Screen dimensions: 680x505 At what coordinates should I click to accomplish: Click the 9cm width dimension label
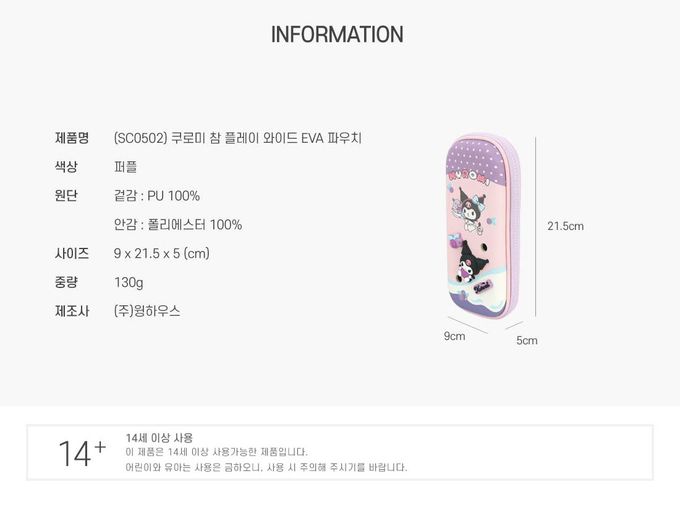[x=455, y=336]
